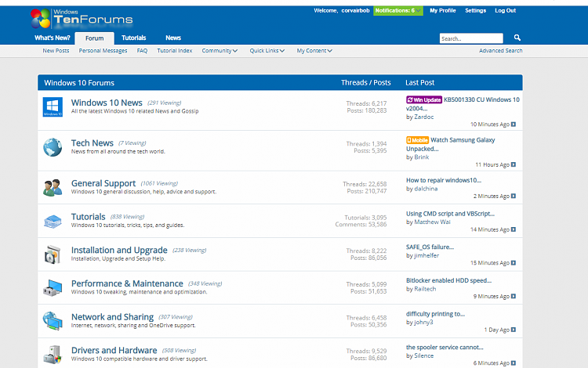
Task: Open Using CMD script and VBScript thread
Action: (450, 214)
